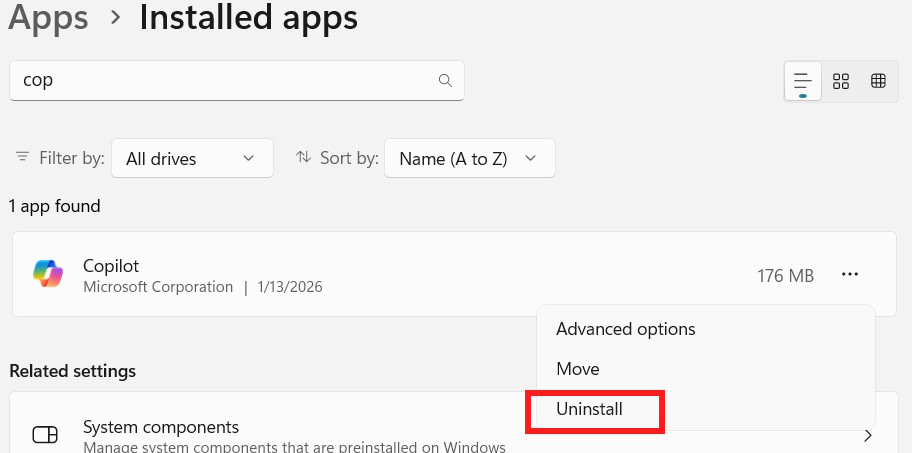Click the Copilot app icon
912x453 pixels.
click(x=47, y=275)
